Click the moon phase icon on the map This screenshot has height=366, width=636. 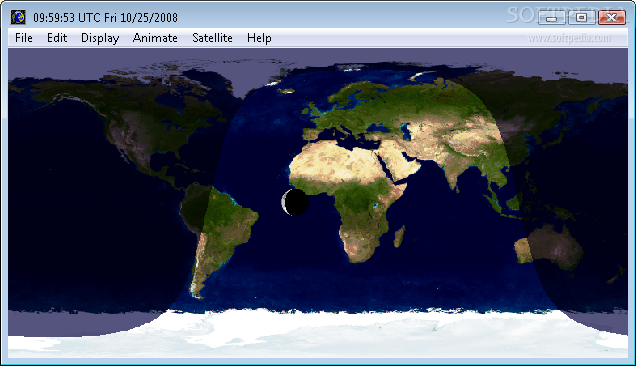pyautogui.click(x=295, y=202)
